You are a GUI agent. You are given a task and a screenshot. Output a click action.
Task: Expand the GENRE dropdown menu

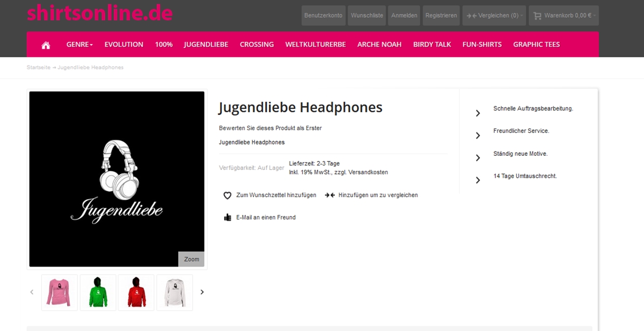tap(79, 45)
